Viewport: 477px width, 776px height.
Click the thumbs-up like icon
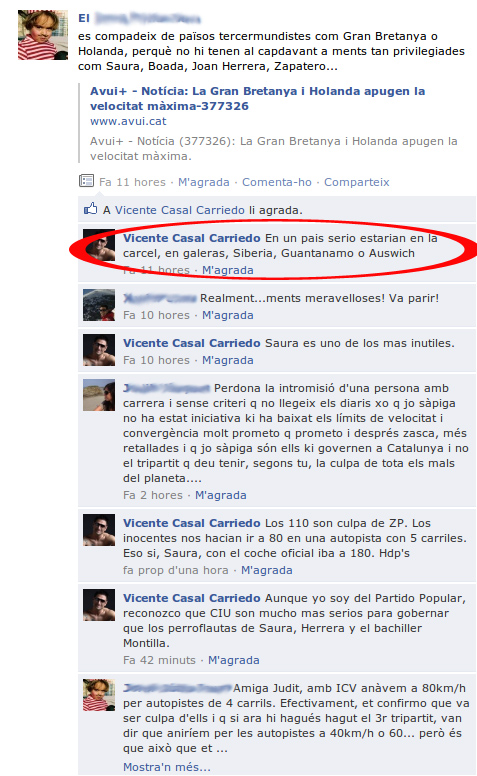click(91, 209)
